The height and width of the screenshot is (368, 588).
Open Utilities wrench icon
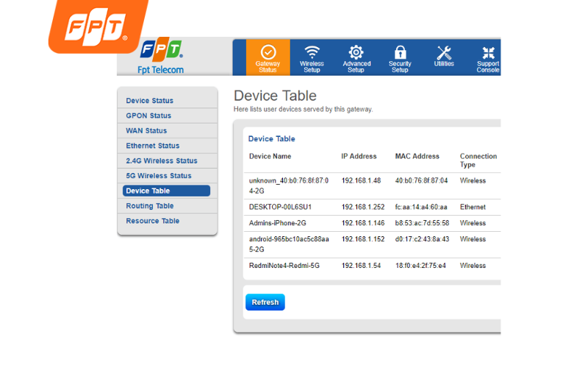tap(444, 52)
